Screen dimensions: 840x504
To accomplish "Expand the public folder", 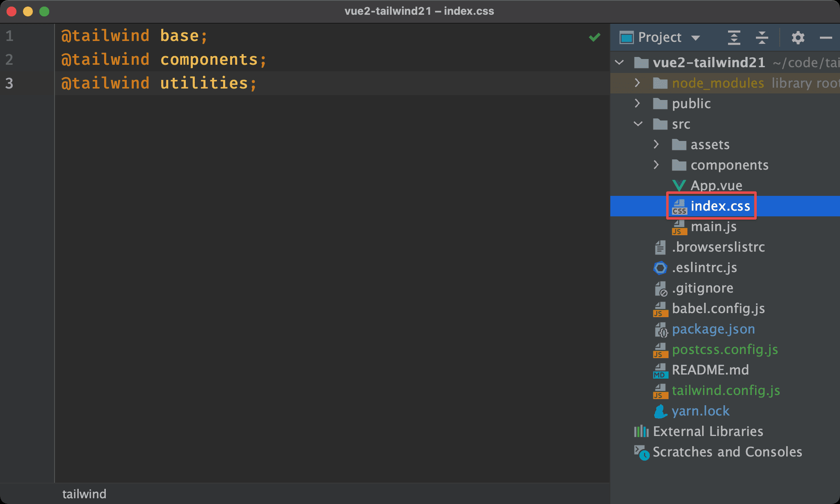I will tap(637, 103).
